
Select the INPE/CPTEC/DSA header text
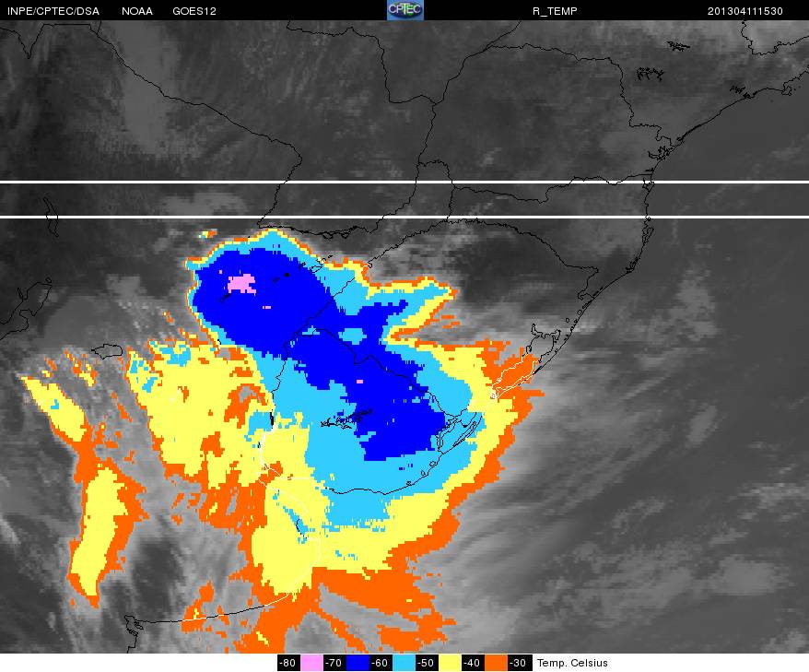[53, 11]
